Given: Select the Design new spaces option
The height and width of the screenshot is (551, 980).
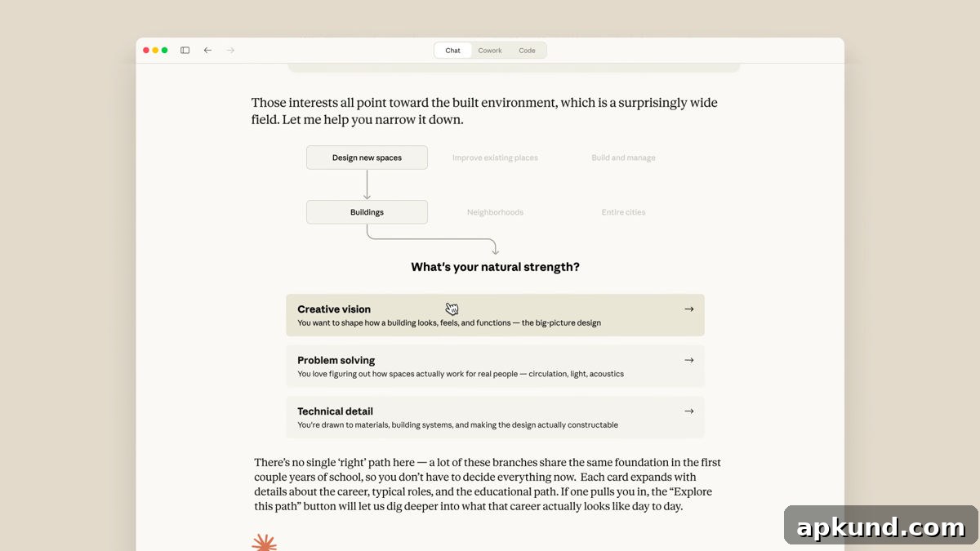Looking at the screenshot, I should [367, 158].
